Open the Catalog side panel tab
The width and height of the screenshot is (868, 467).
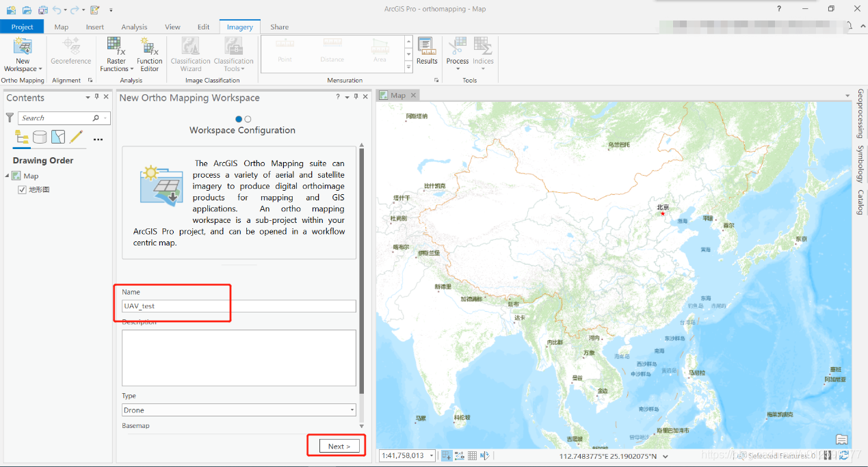pyautogui.click(x=860, y=202)
